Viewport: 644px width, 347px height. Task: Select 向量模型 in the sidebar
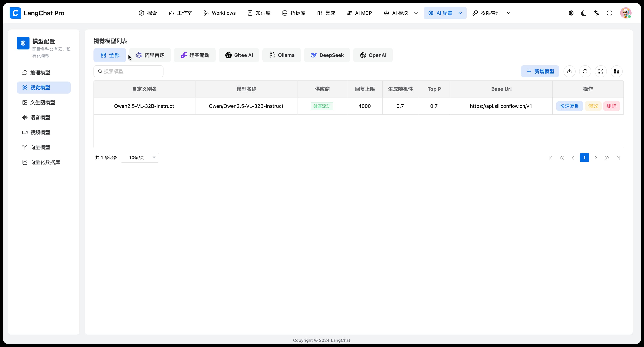[44, 148]
